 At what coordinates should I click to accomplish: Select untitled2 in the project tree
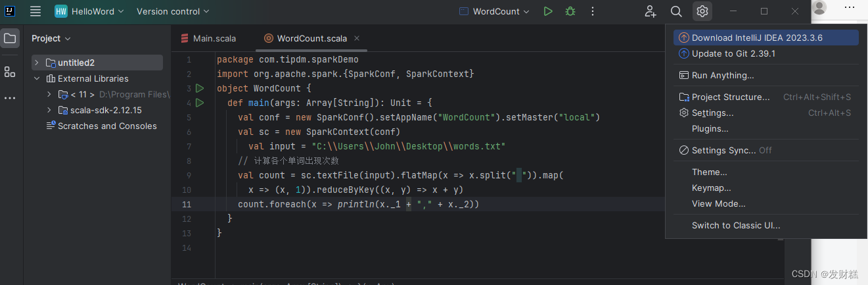(97, 63)
